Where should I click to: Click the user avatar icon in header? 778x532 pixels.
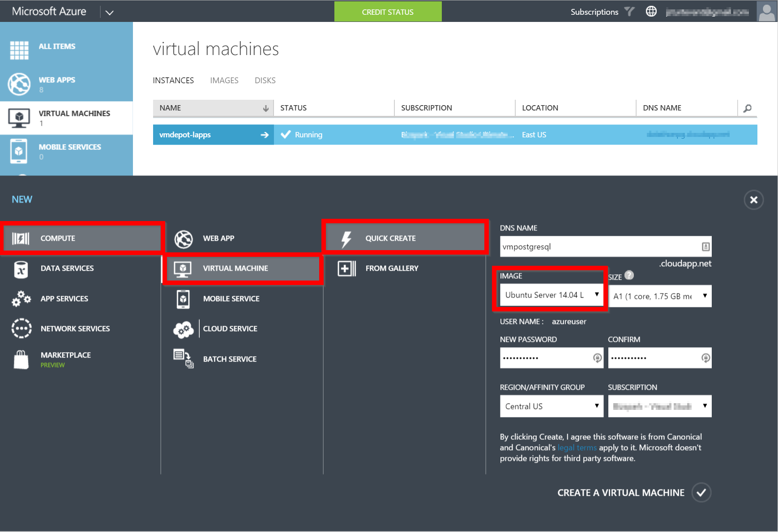766,11
